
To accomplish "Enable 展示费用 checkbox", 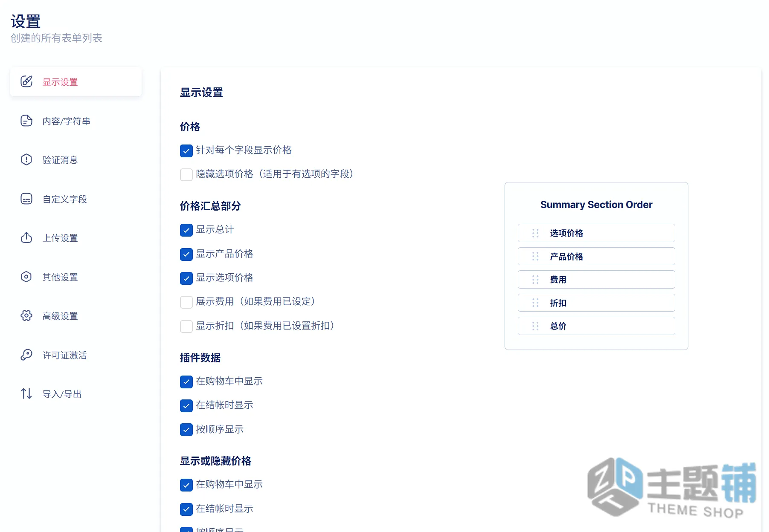I will [x=186, y=302].
